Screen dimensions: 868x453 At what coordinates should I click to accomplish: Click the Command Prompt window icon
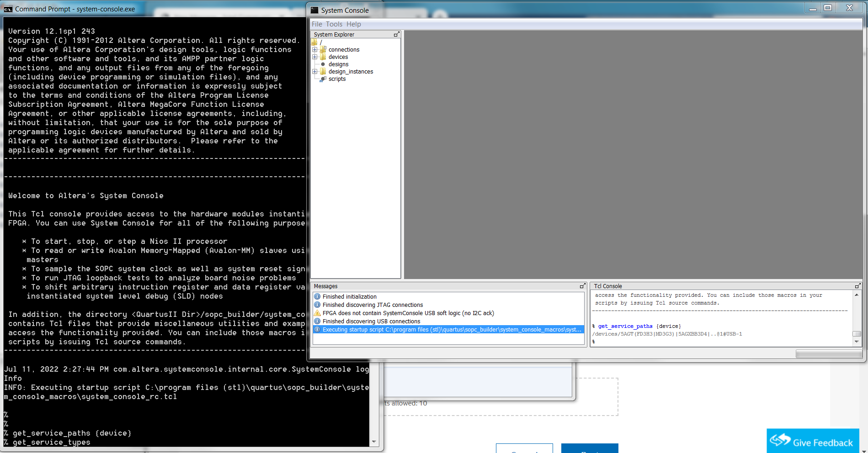click(x=8, y=9)
